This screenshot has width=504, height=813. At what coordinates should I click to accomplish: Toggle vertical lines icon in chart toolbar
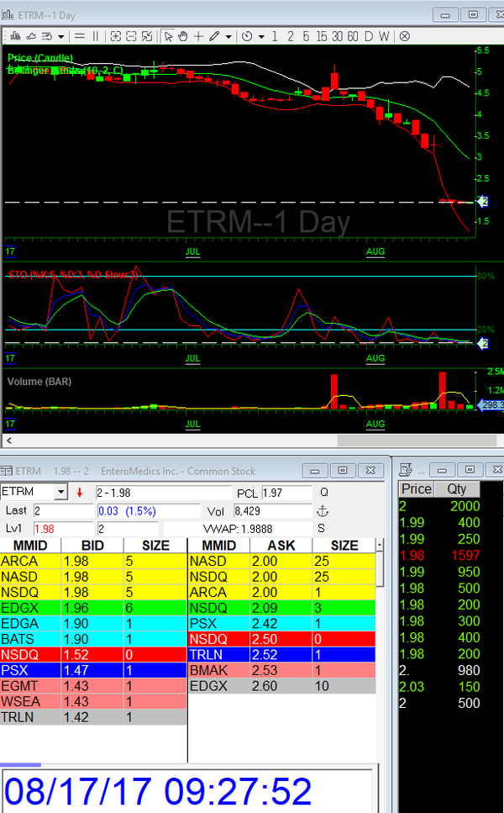(95, 36)
